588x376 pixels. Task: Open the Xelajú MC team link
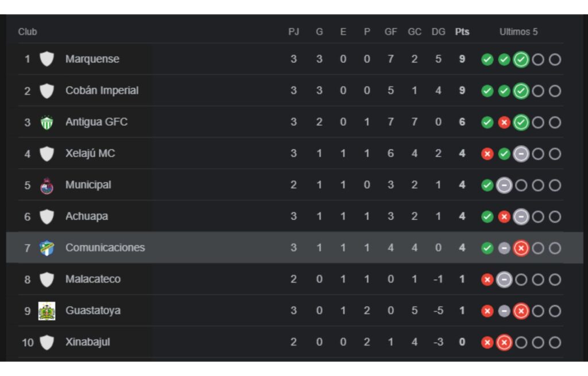click(x=90, y=154)
